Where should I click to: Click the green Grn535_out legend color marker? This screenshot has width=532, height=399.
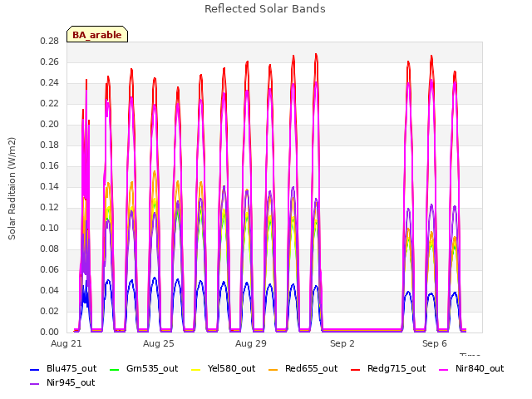115,369
